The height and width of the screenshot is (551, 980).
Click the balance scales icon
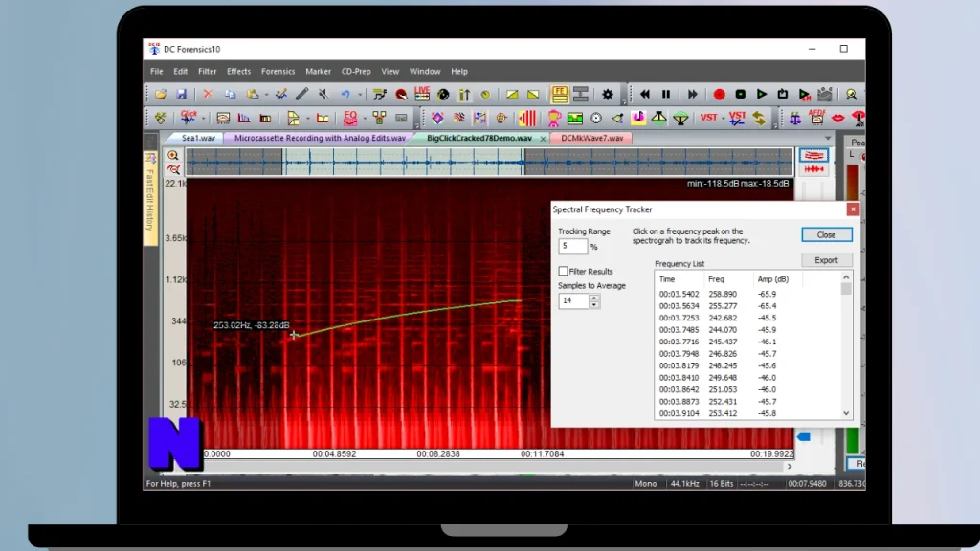795,118
